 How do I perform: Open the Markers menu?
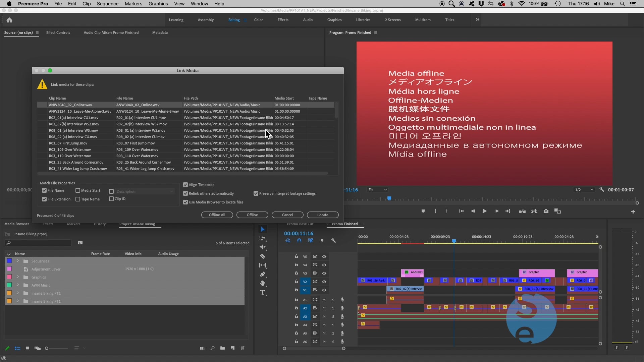(x=133, y=4)
